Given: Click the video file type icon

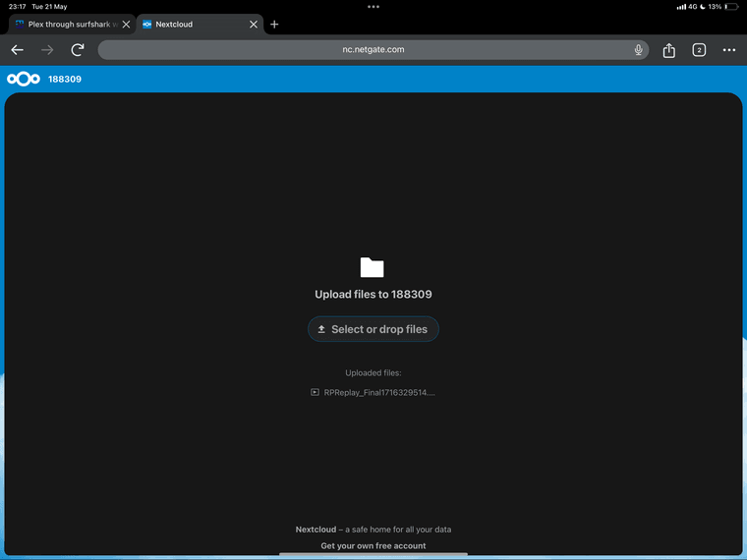Looking at the screenshot, I should [x=315, y=392].
